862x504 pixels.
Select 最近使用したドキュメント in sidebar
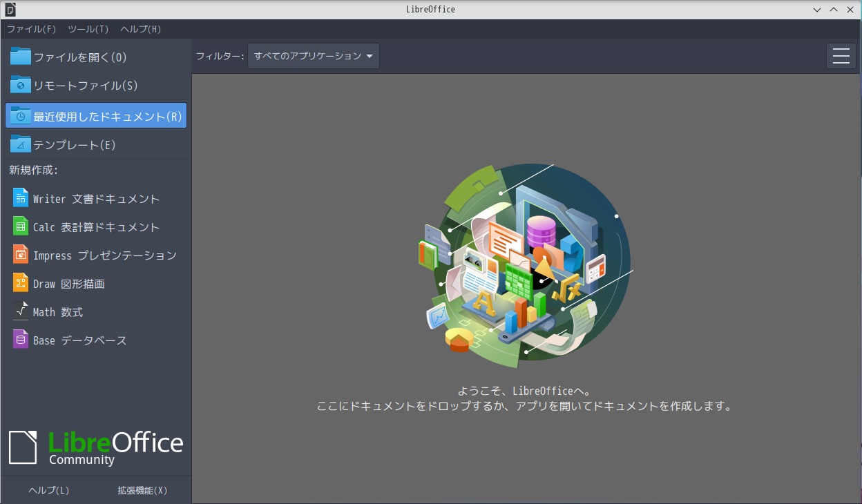pyautogui.click(x=95, y=115)
